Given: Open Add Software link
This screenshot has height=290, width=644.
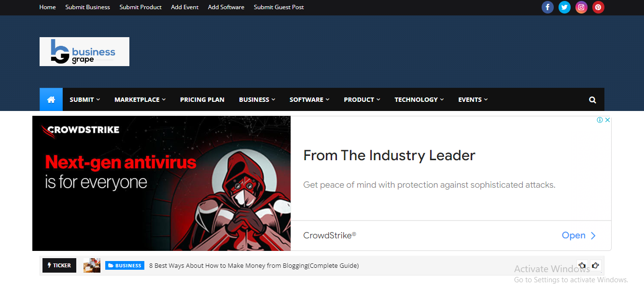Looking at the screenshot, I should pyautogui.click(x=226, y=7).
